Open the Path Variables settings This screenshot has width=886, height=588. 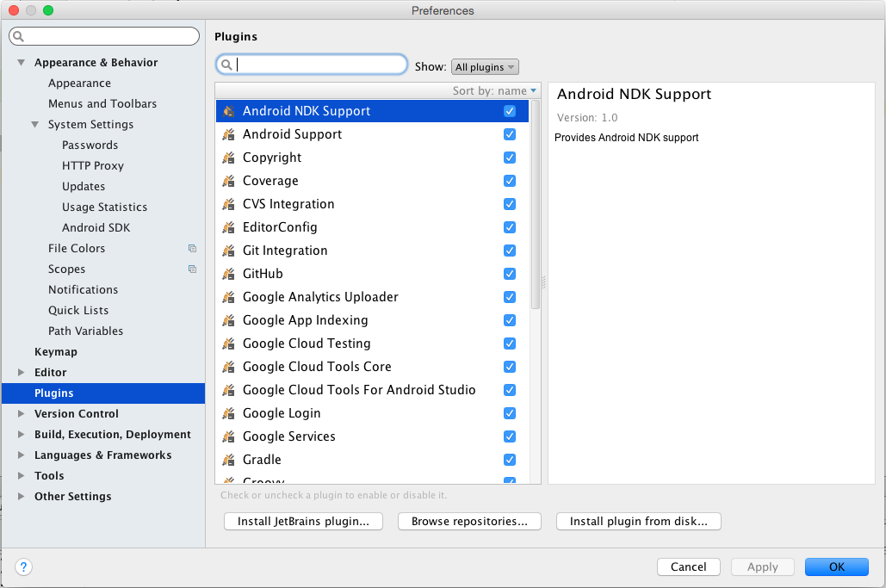(x=85, y=331)
